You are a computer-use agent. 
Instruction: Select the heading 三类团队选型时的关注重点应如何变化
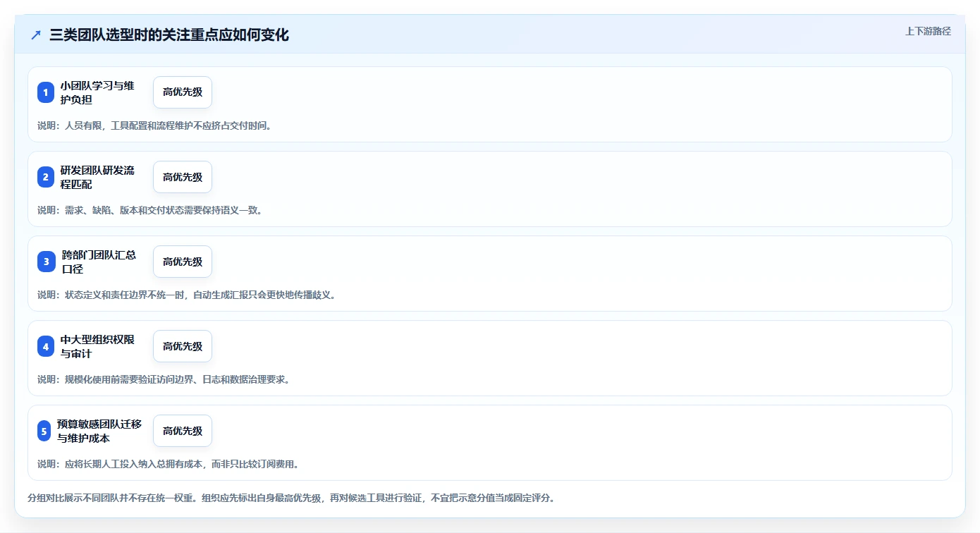(169, 35)
